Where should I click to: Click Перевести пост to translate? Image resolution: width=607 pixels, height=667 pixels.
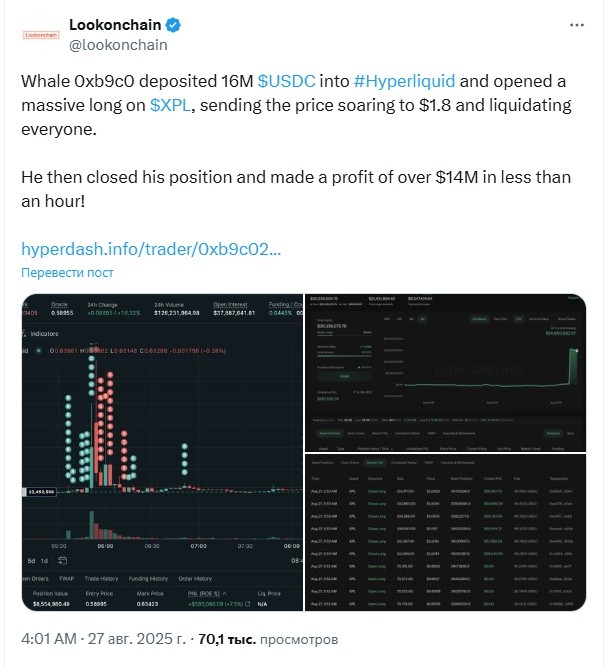click(x=67, y=273)
